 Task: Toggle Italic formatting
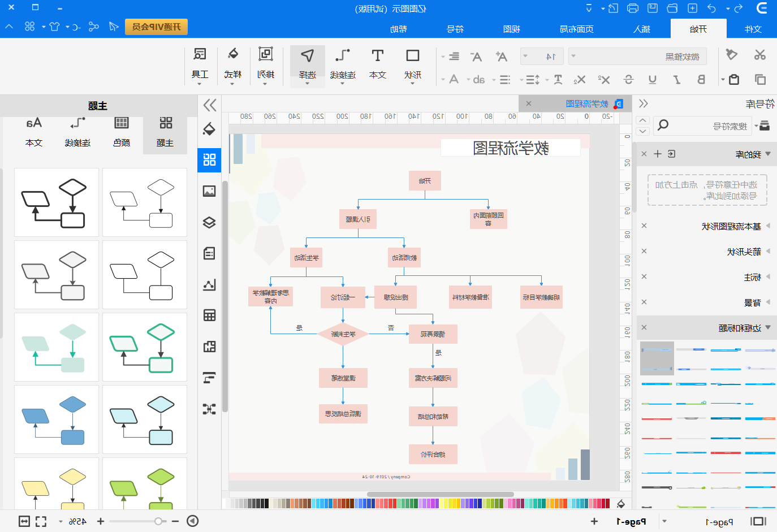[677, 80]
